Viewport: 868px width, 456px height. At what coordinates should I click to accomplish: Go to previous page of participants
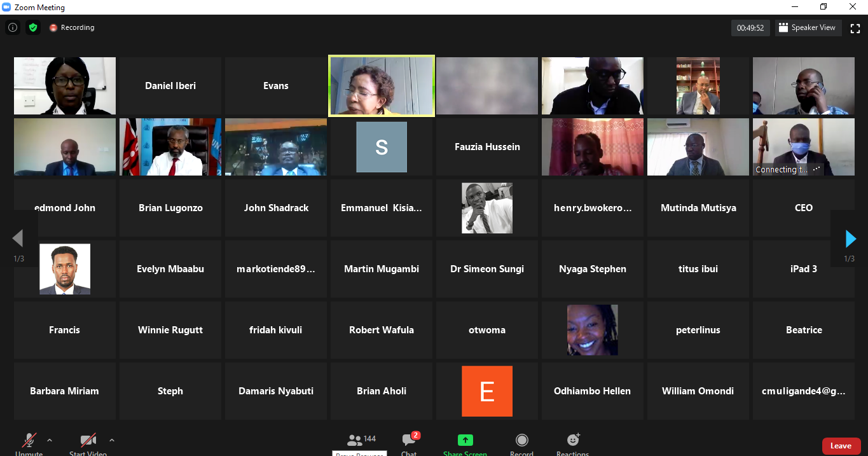tap(18, 238)
